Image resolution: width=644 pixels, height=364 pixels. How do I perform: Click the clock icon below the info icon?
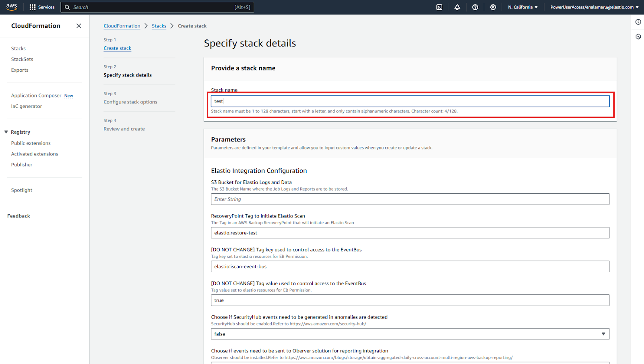638,37
